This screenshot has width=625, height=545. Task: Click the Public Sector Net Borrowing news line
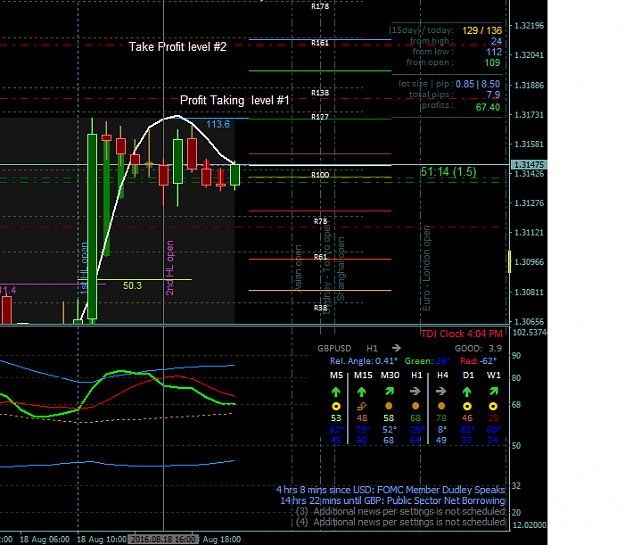pyautogui.click(x=393, y=501)
